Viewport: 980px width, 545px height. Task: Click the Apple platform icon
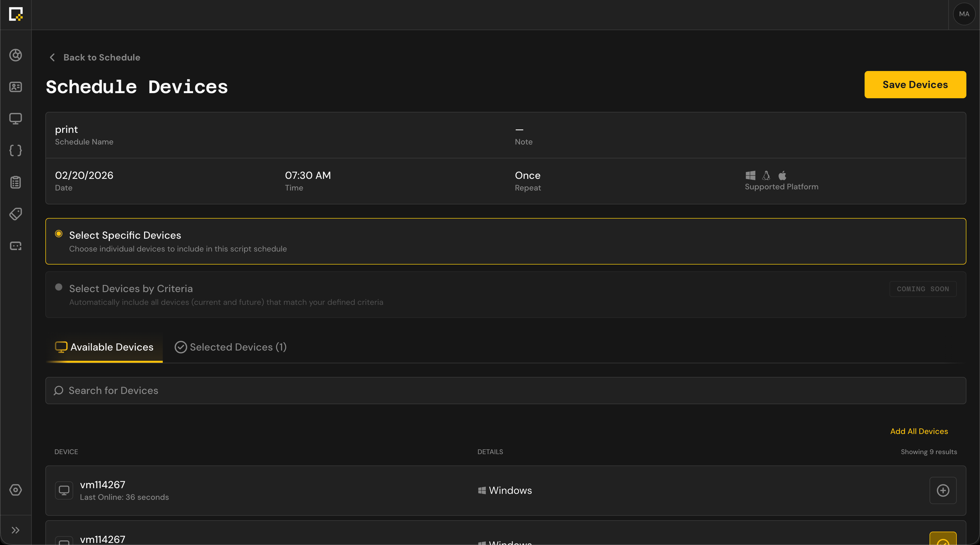[x=782, y=175]
